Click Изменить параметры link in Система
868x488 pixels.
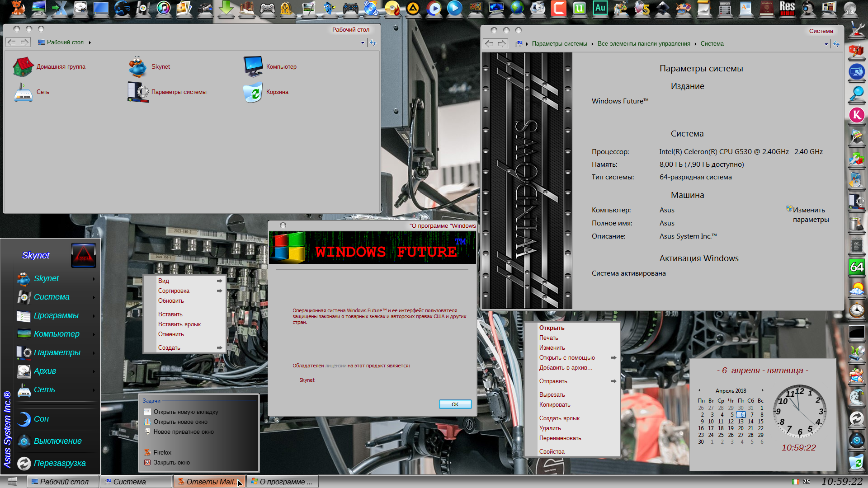(811, 215)
